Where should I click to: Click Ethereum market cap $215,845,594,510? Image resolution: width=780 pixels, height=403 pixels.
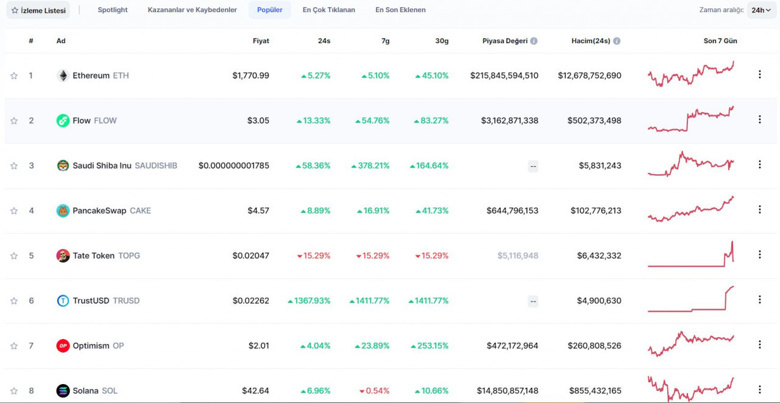(504, 76)
